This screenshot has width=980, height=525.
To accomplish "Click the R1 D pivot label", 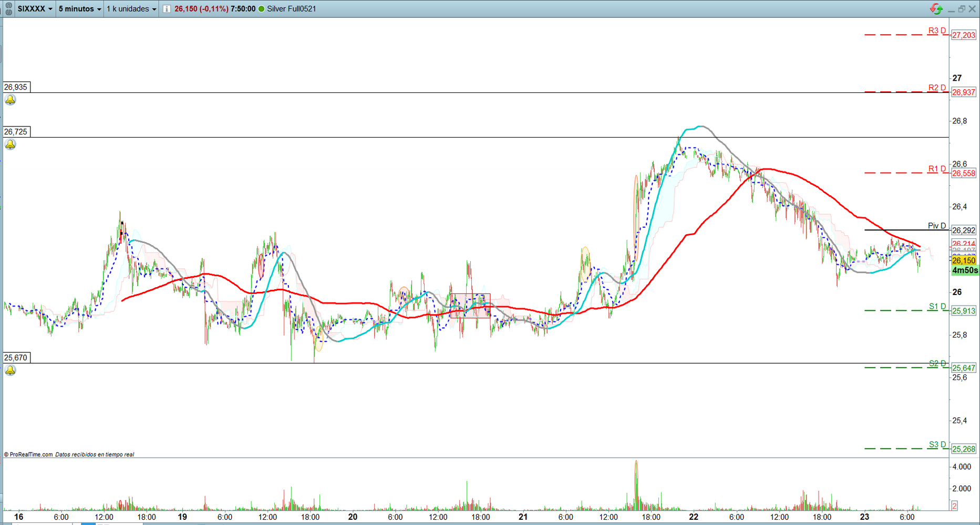I will click(937, 169).
